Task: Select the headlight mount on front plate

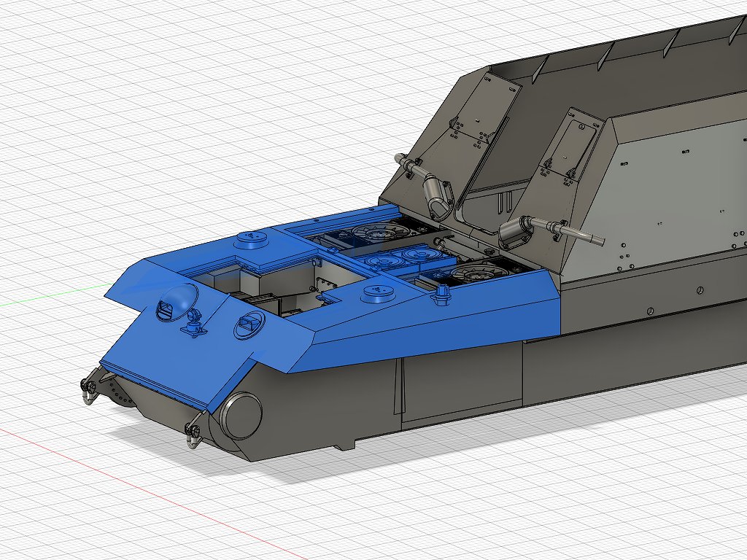Action: [195, 323]
